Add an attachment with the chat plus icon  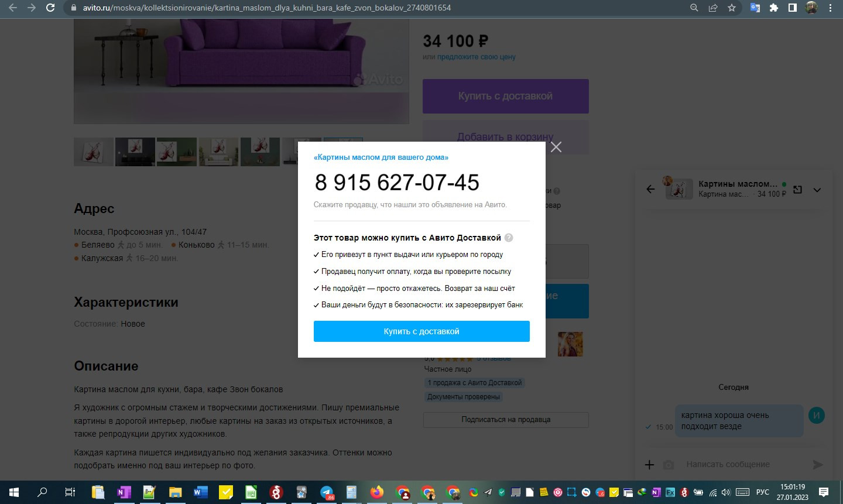coord(649,465)
